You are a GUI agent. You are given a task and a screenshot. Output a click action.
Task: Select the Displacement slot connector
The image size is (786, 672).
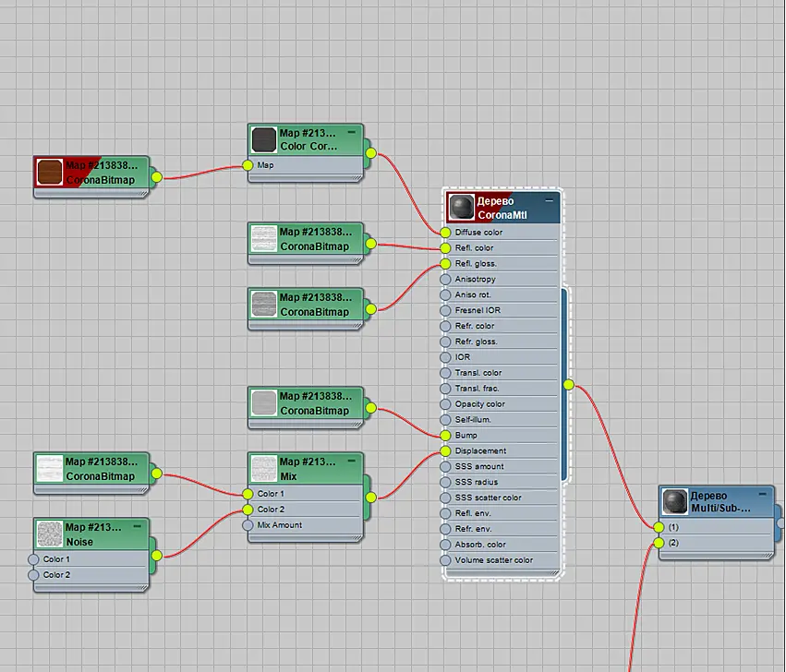coord(445,451)
